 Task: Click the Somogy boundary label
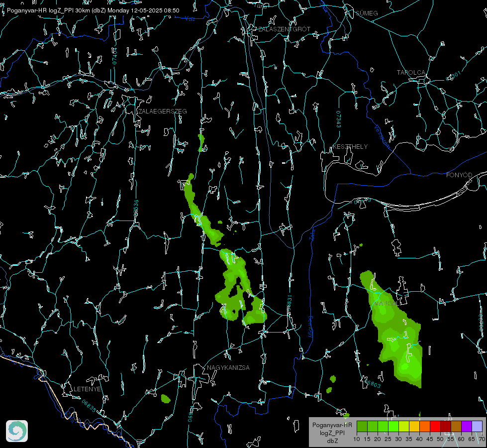point(310,327)
